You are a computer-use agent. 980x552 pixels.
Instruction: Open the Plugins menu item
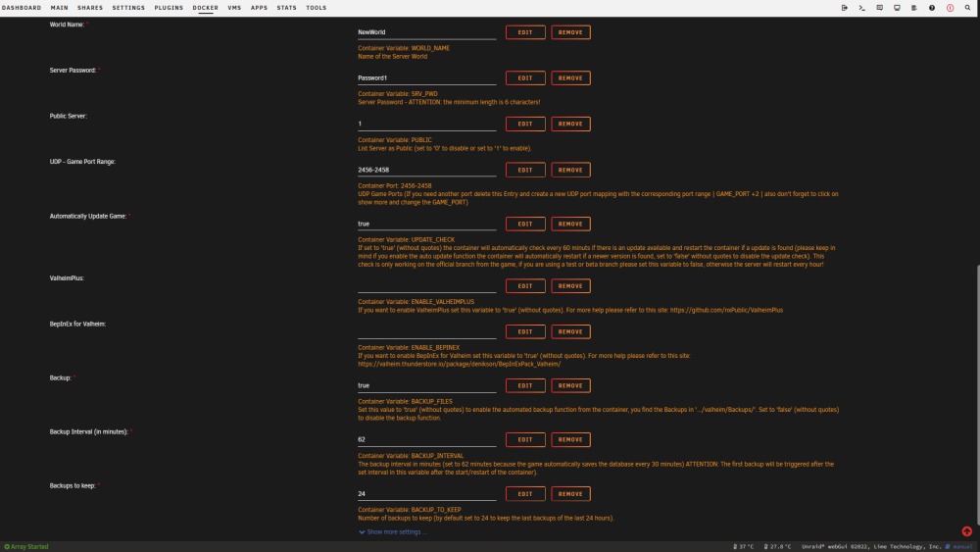click(x=169, y=8)
